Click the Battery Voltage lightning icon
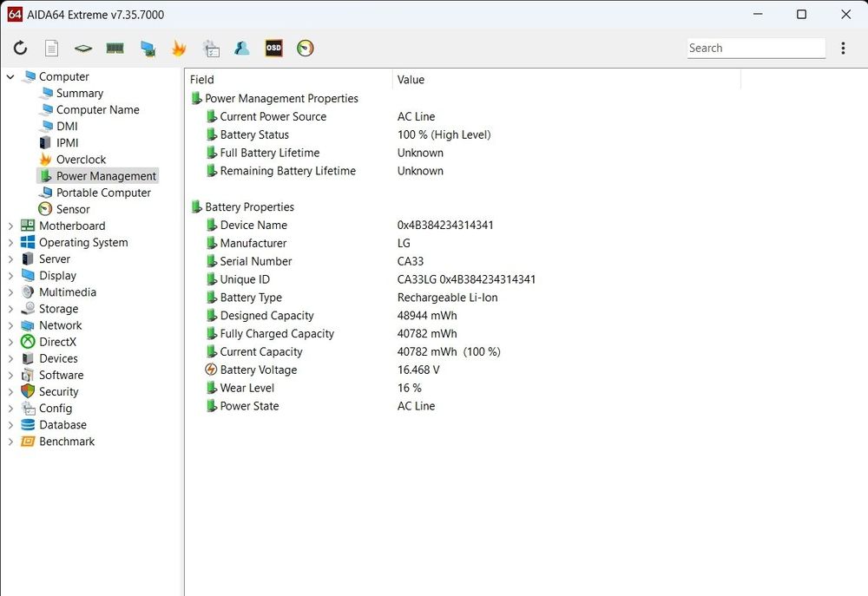Image resolution: width=868 pixels, height=596 pixels. click(x=211, y=369)
